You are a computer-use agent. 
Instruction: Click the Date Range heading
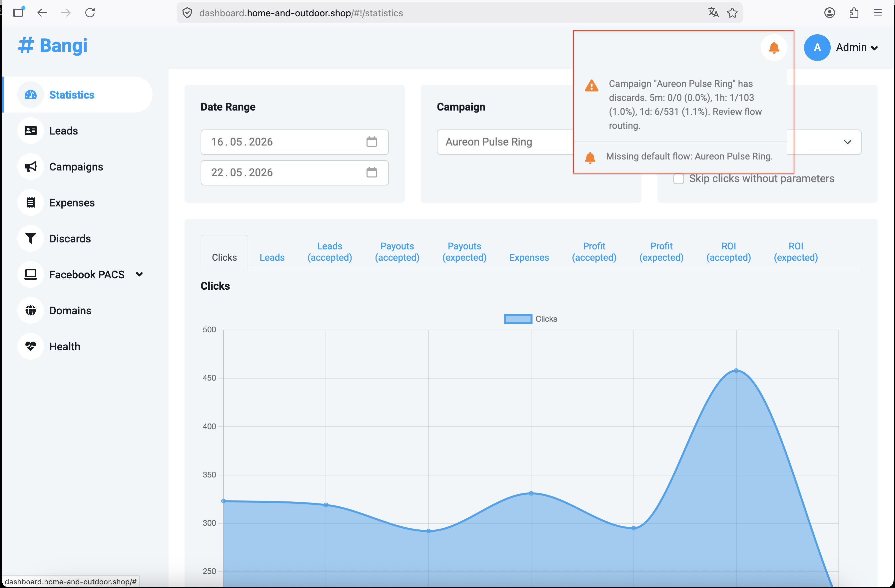coord(228,107)
